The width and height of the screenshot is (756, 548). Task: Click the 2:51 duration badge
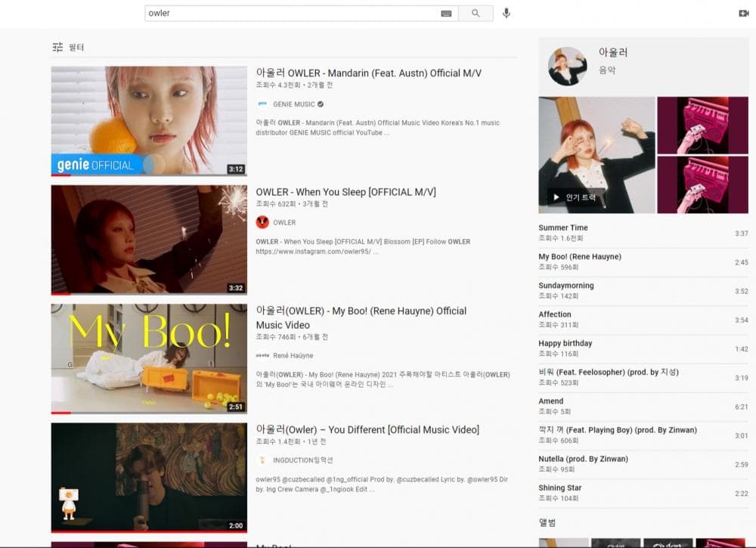(236, 407)
